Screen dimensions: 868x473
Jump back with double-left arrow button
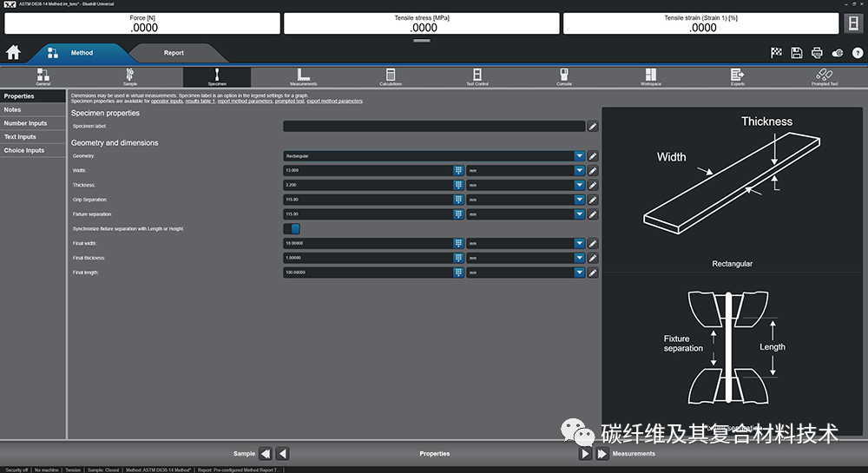click(x=266, y=454)
